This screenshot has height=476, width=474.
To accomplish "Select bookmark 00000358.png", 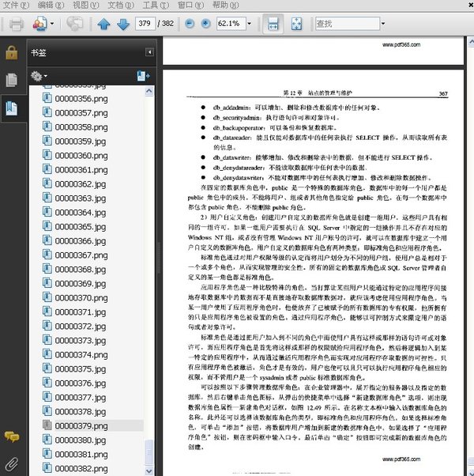I will (81, 127).
